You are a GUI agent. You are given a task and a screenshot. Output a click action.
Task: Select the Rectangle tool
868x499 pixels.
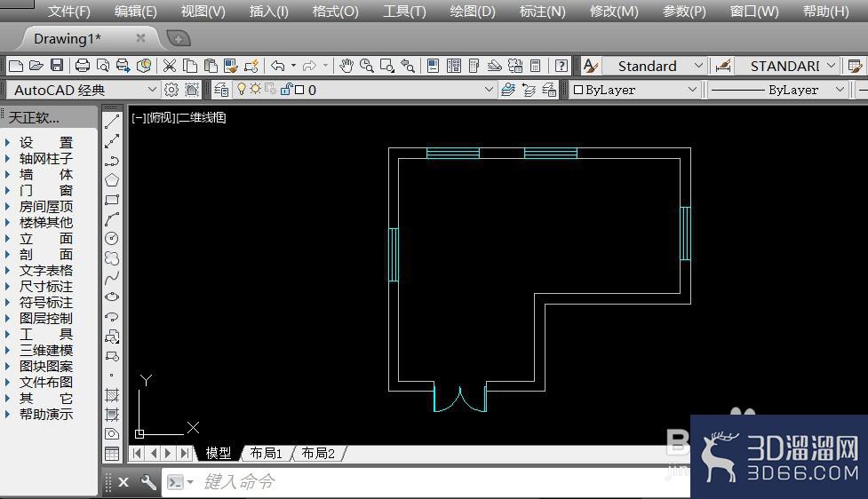112,200
